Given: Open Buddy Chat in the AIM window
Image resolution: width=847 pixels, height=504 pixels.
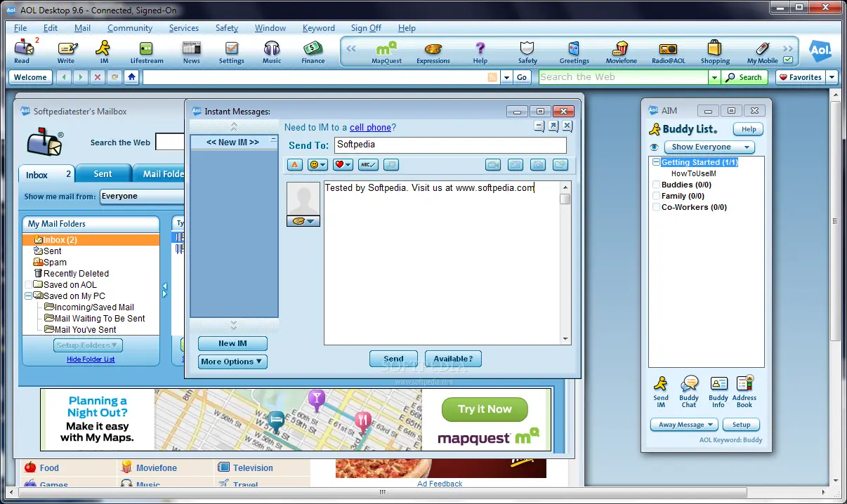Looking at the screenshot, I should [x=689, y=392].
